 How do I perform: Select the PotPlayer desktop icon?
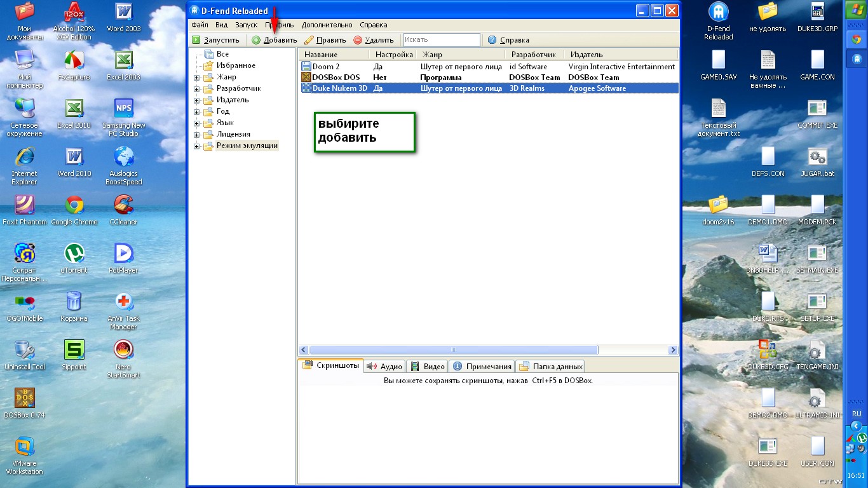click(x=124, y=259)
